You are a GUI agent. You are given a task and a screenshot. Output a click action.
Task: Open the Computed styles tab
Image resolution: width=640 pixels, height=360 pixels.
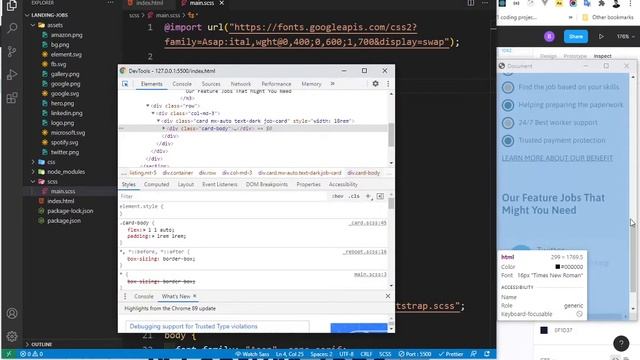coord(156,184)
